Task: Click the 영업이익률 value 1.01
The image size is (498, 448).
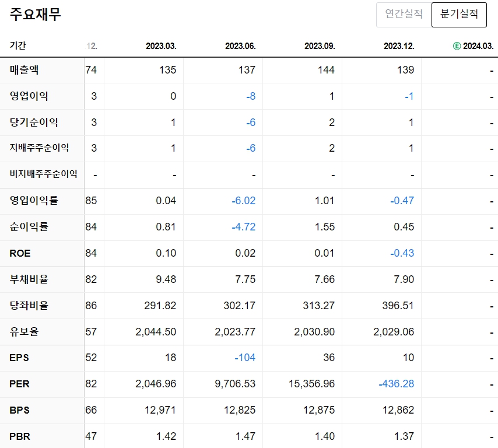Action: [x=325, y=201]
